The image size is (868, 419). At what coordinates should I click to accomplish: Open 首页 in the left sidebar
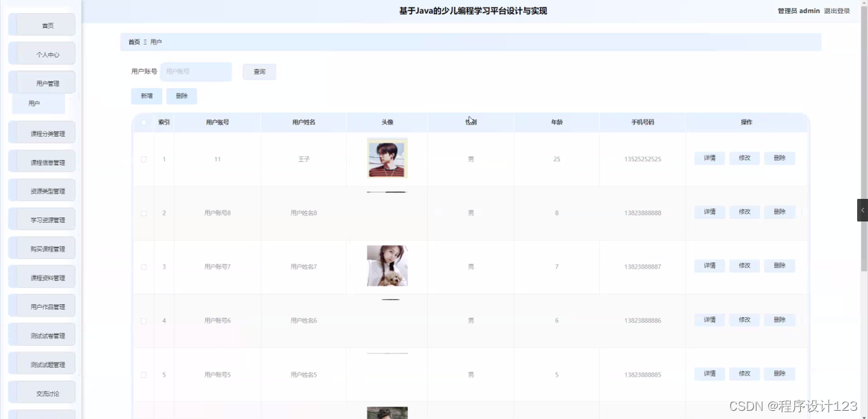tap(42, 25)
